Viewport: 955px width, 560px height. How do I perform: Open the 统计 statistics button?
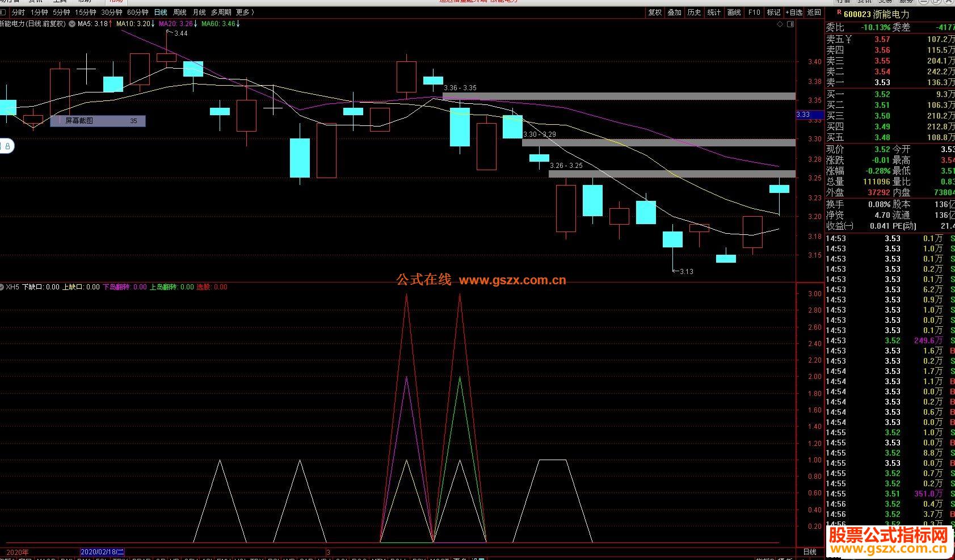(714, 12)
